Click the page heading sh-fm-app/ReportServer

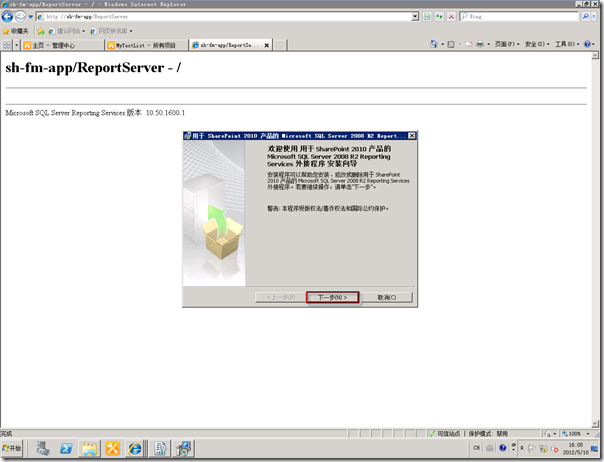point(93,68)
